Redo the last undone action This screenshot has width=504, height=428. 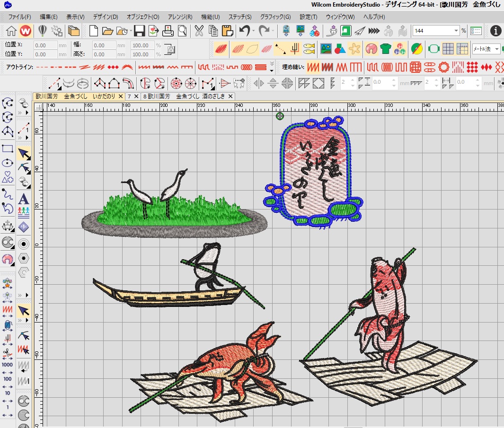[264, 31]
